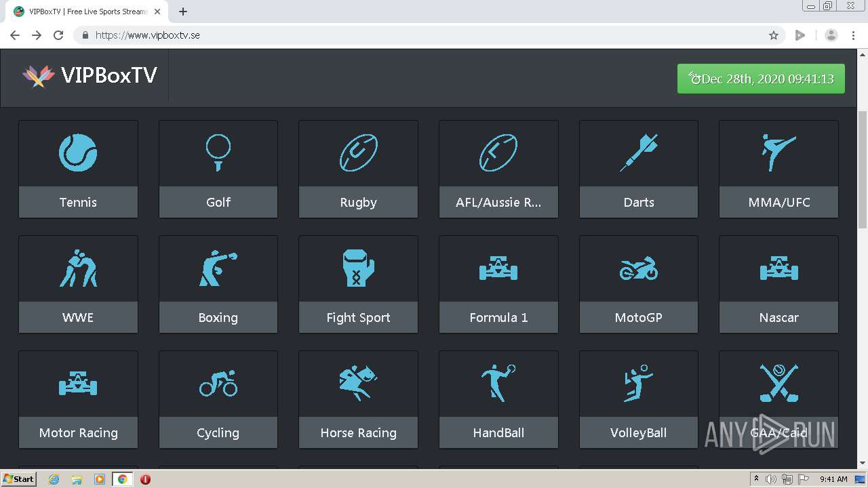Open the Boxing label link
Image resolution: width=868 pixels, height=488 pixels.
218,317
